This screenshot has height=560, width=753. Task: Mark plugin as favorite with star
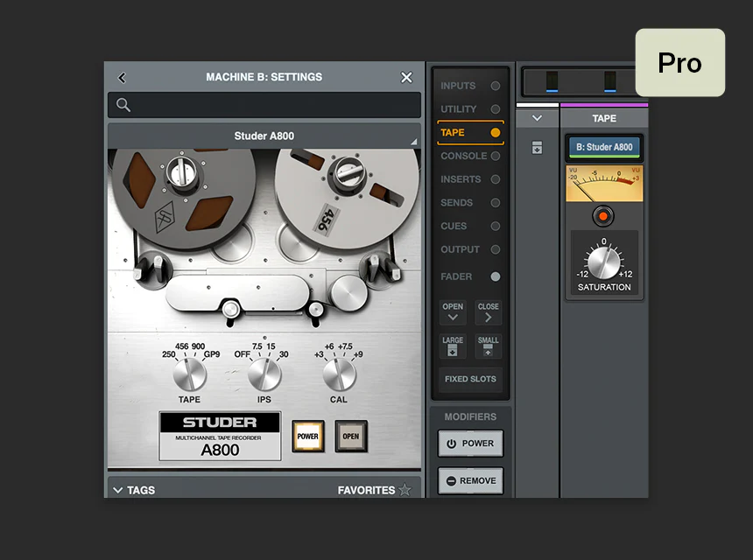click(405, 490)
